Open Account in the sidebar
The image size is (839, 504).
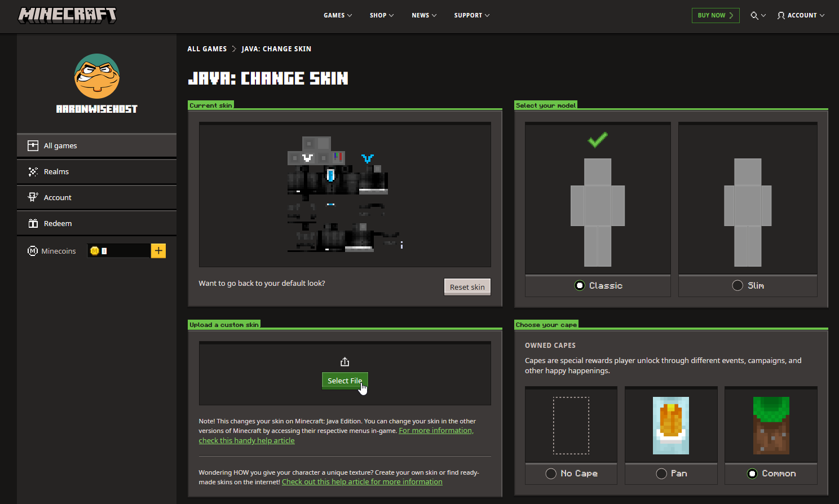click(x=97, y=197)
